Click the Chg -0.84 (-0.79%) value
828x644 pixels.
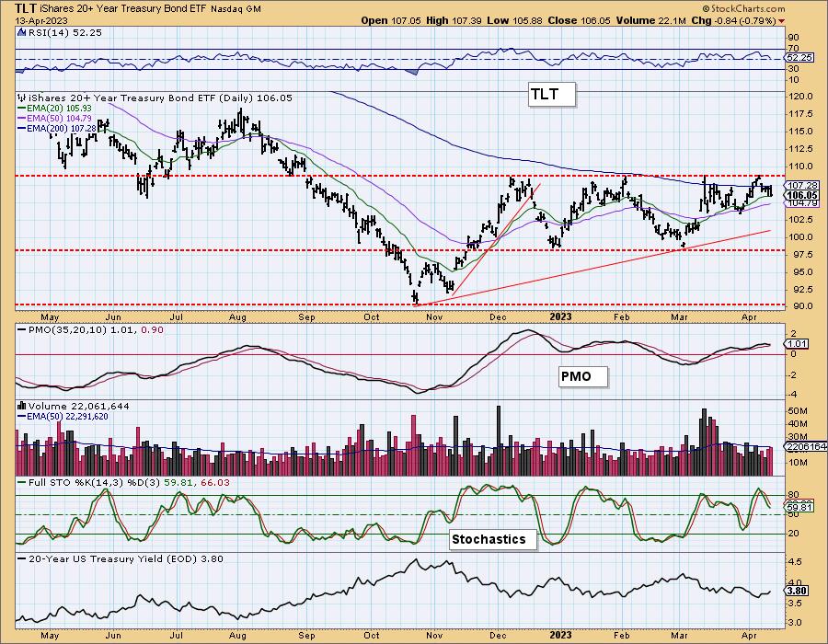point(734,20)
